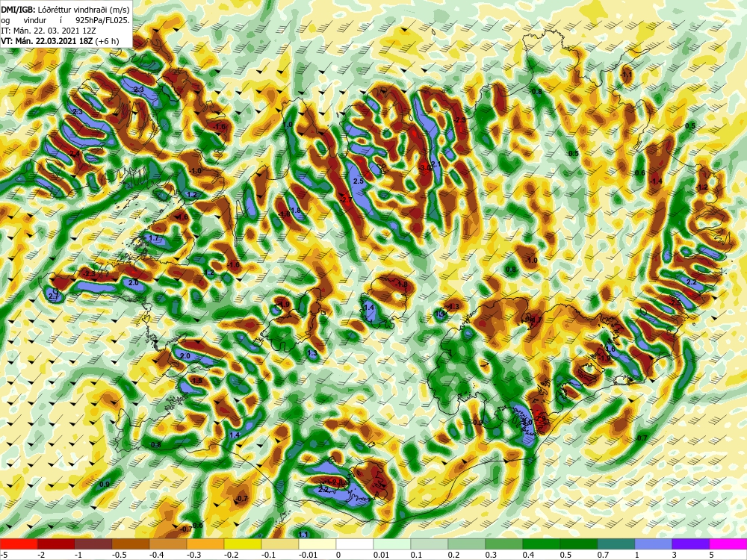Viewport: 747px width, 560px height.
Task: Click the '-1.1' value on the map
Action: tap(626, 75)
